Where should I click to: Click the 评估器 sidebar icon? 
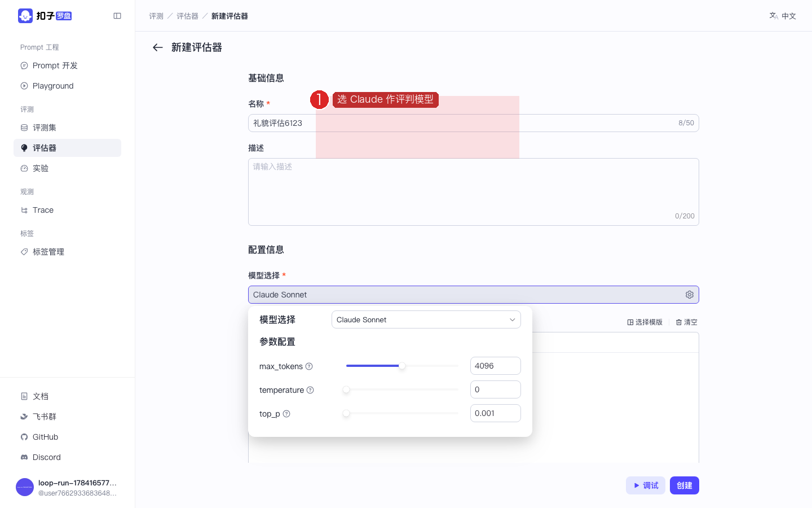click(x=24, y=148)
